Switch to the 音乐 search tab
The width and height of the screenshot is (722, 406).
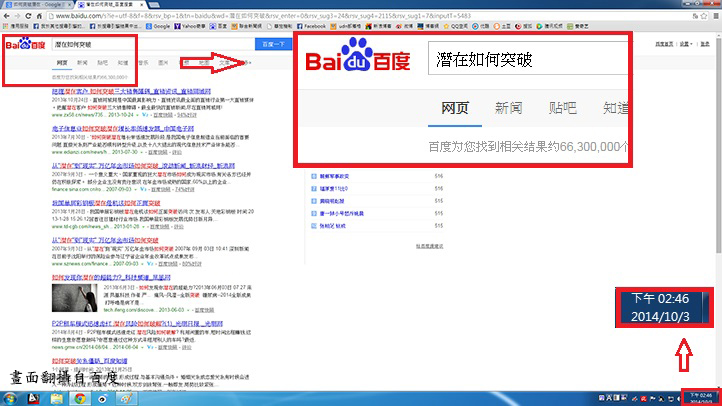[143, 63]
